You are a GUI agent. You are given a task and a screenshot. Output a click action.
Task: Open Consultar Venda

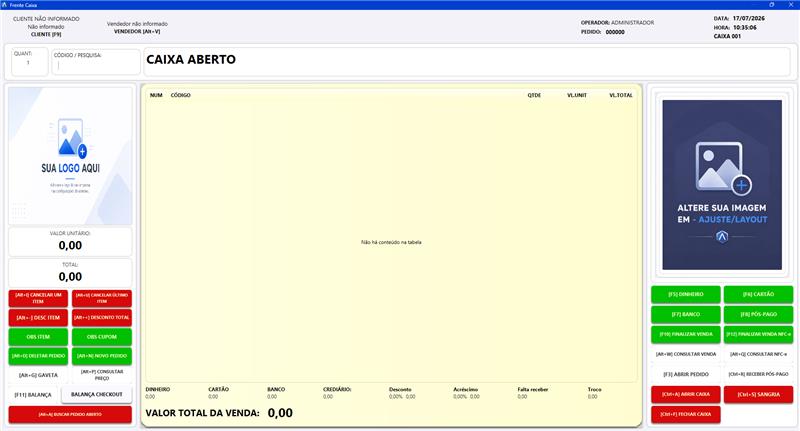686,354
